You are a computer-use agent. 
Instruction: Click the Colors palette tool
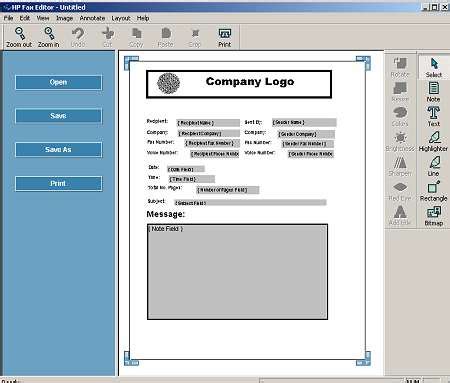point(400,117)
